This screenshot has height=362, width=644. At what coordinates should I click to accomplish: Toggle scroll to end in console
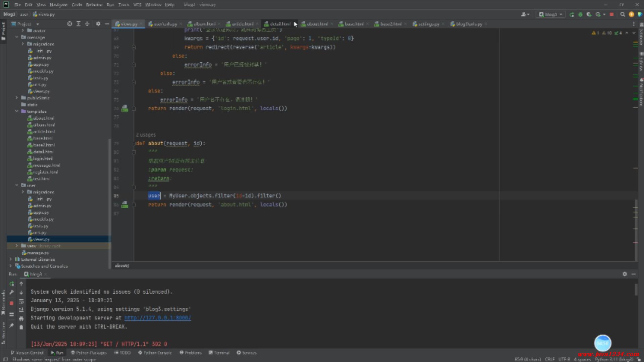pos(21,310)
